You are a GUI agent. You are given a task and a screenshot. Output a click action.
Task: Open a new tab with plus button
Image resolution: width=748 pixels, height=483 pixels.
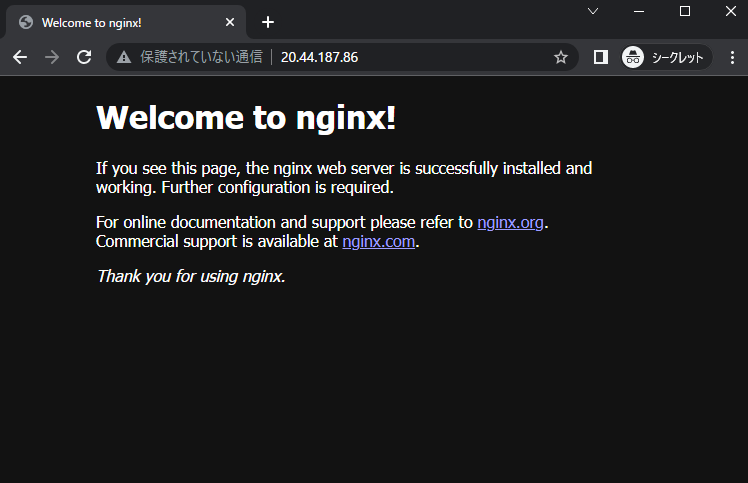click(x=268, y=22)
